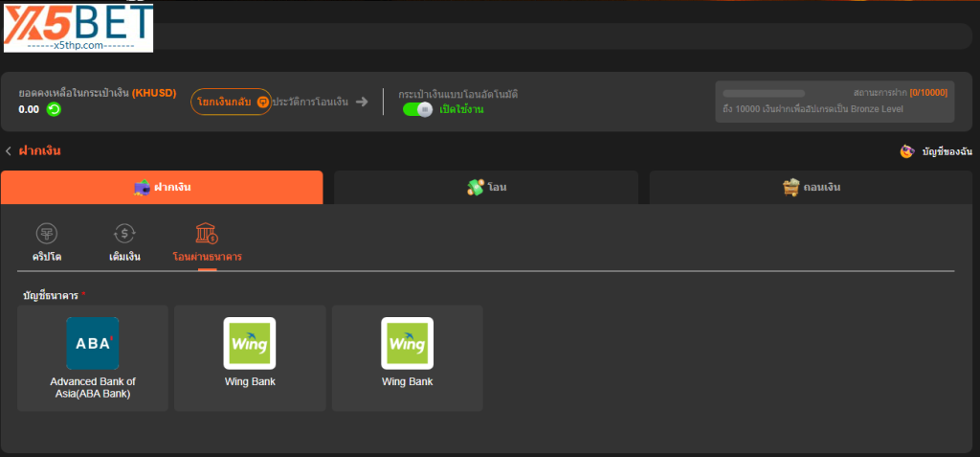
Task: Open the ประวัติการโอนเงิน transfer history link
Action: 309,102
